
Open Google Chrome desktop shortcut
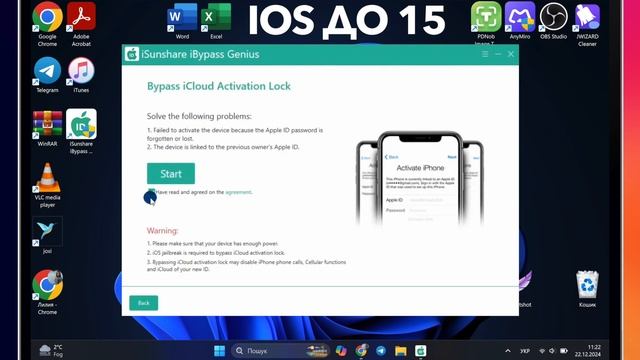pyautogui.click(x=47, y=24)
